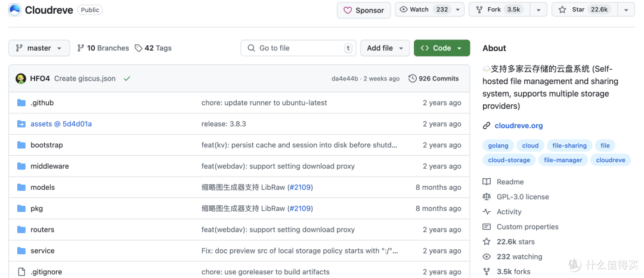Click the Cloudreve logo icon
The image size is (644, 278).
point(15,10)
